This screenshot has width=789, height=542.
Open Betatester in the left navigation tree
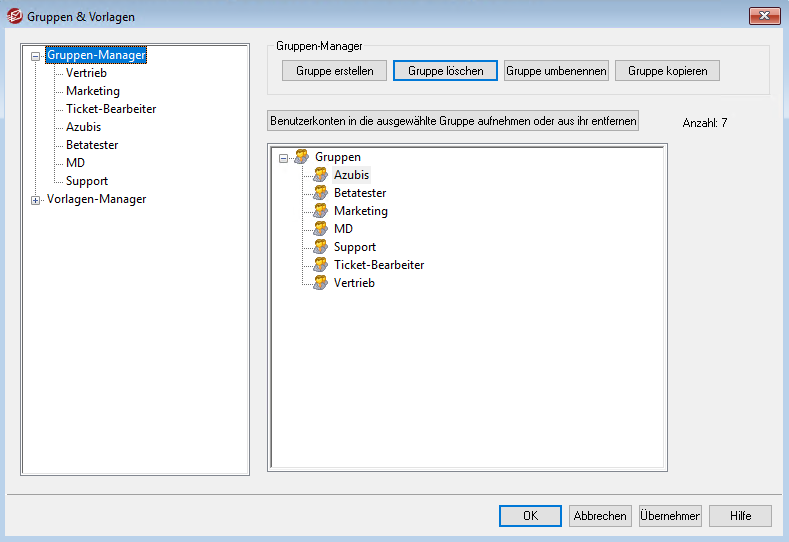92,145
